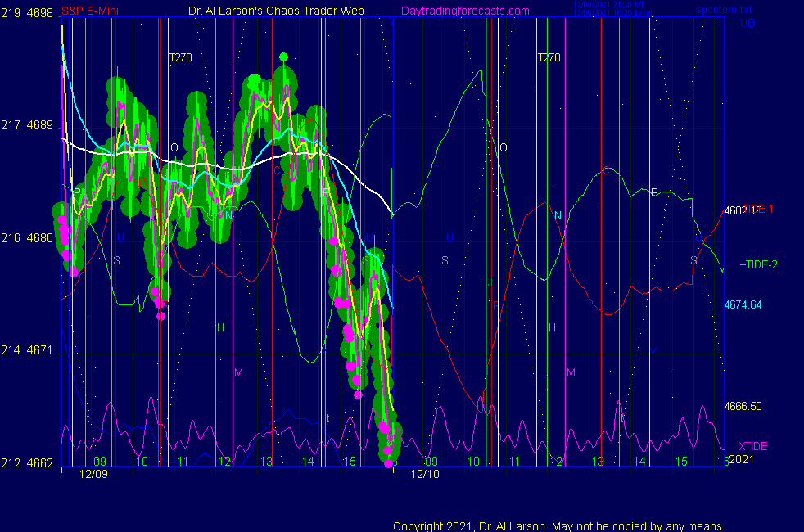This screenshot has height=532, width=804.
Task: Click the UB label in the corner
Action: tap(747, 24)
